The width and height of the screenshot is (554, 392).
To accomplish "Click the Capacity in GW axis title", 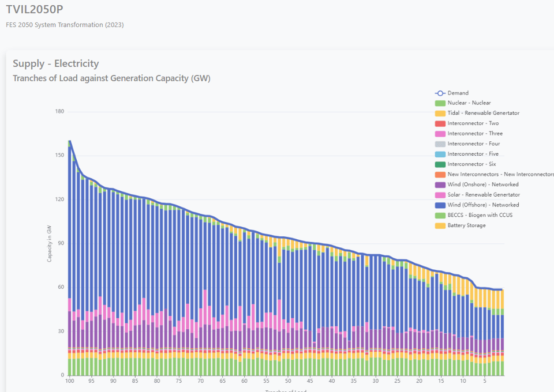I will [x=50, y=243].
